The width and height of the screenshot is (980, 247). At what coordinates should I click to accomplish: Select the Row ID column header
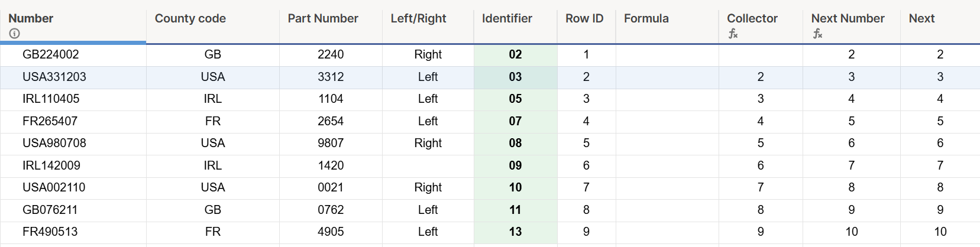(x=584, y=18)
